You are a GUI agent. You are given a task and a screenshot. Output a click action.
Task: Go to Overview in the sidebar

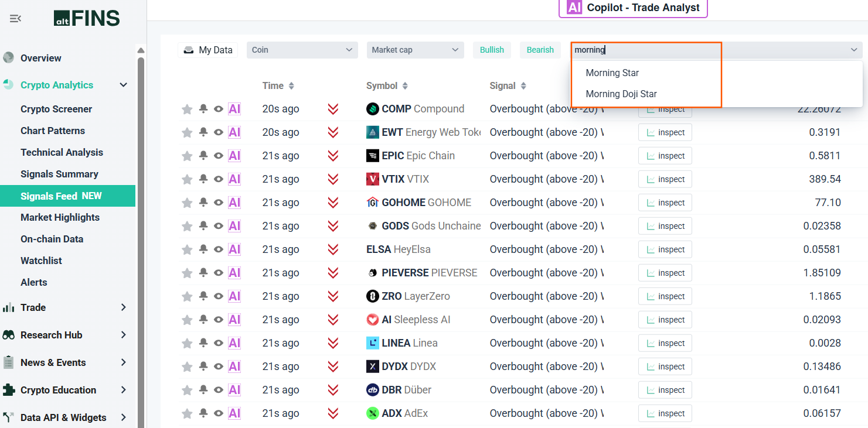41,58
